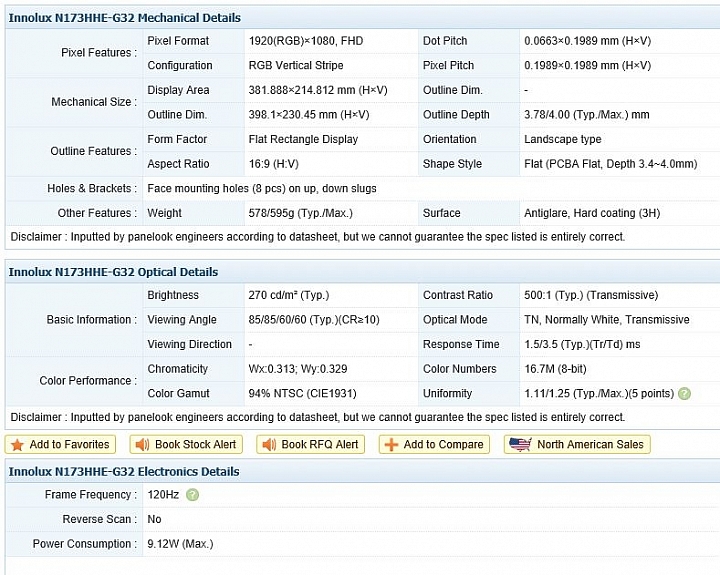Select the Mechanical Details section heading
This screenshot has width=720, height=575.
click(124, 18)
